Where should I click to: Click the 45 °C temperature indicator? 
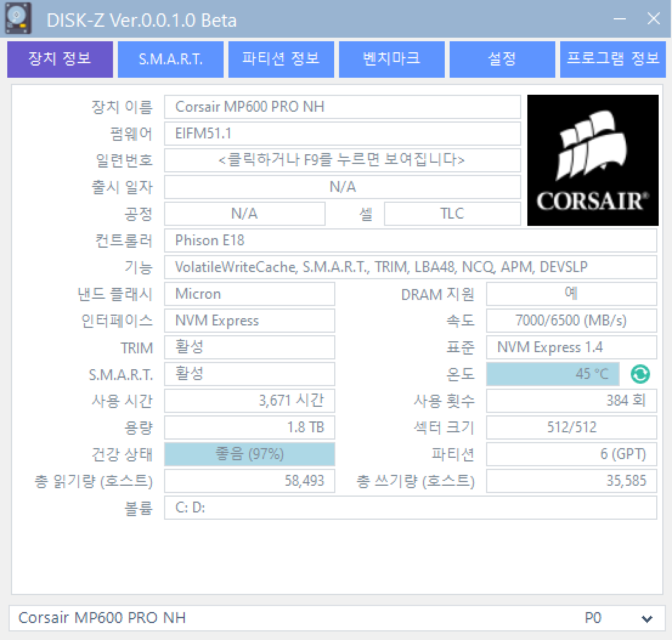(x=553, y=374)
